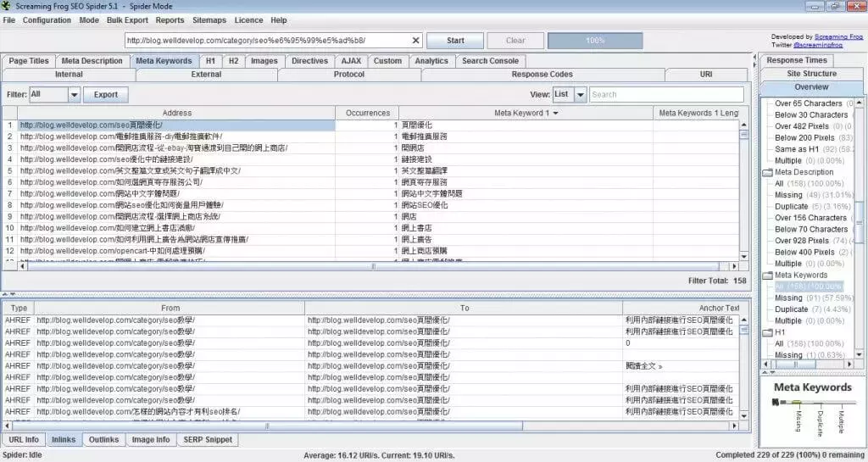Image resolution: width=868 pixels, height=462 pixels.
Task: Open the Help menu
Action: [x=278, y=19]
